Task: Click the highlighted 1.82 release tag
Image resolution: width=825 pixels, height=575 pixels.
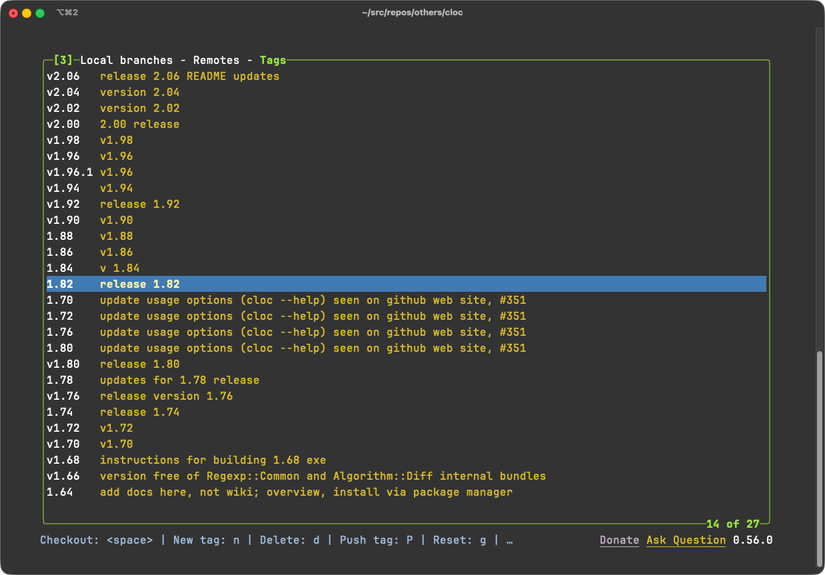Action: point(113,284)
